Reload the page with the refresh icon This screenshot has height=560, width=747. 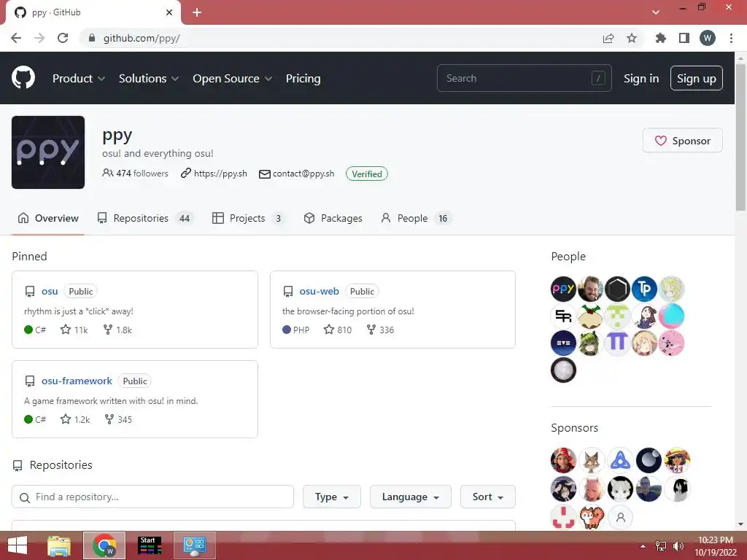[x=63, y=38]
